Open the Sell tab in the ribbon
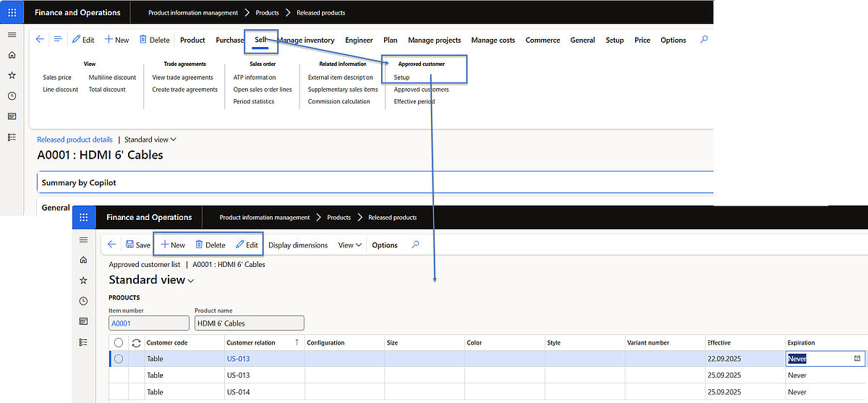This screenshot has width=868, height=403. [x=260, y=41]
